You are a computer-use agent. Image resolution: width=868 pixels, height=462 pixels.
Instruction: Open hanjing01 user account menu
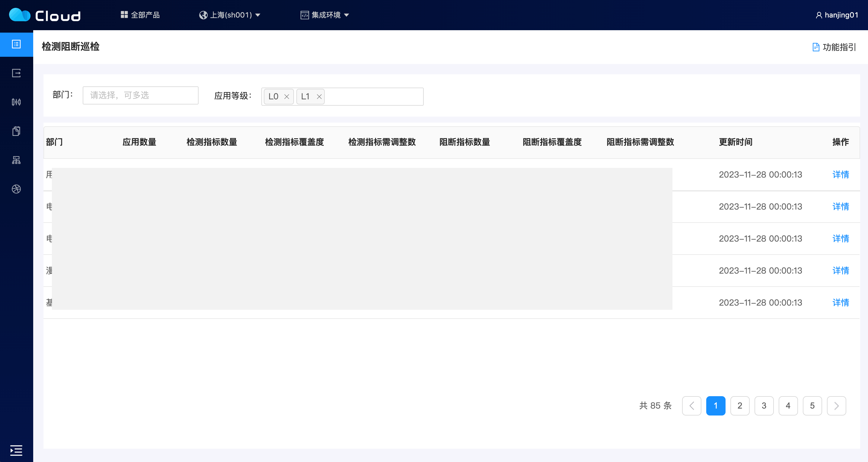(x=837, y=15)
